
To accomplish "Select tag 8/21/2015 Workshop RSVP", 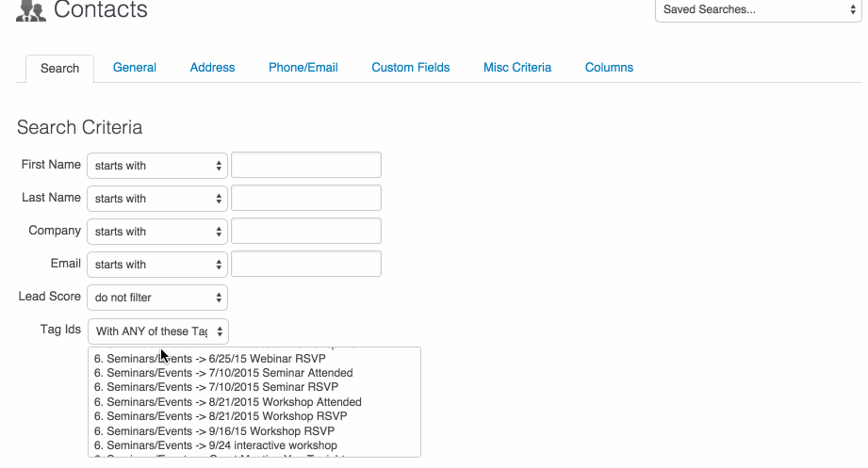I will [254, 416].
